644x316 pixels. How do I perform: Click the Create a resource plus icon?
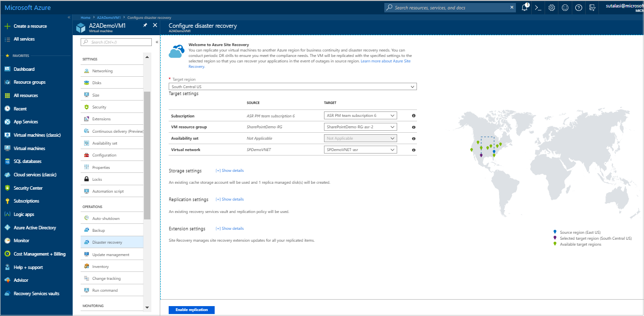click(x=7, y=26)
